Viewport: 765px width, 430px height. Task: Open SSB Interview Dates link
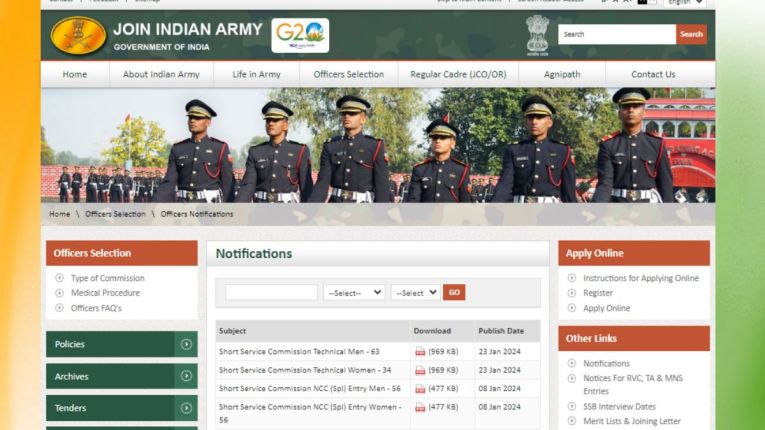620,407
